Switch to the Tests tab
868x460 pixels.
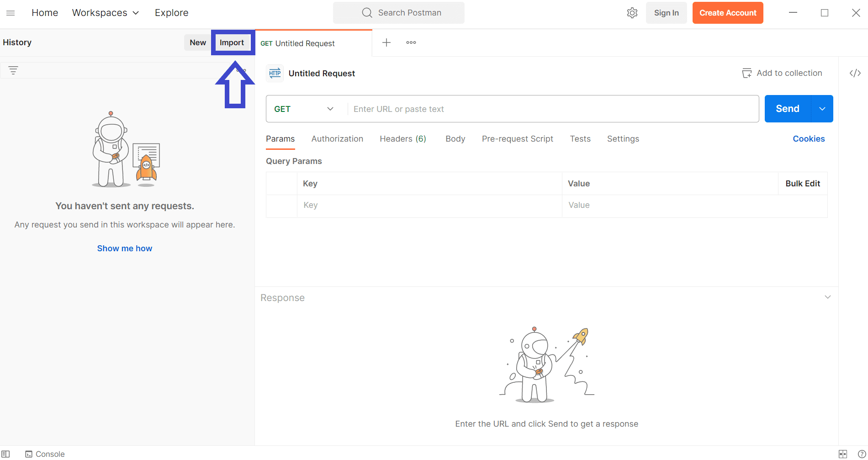point(580,139)
